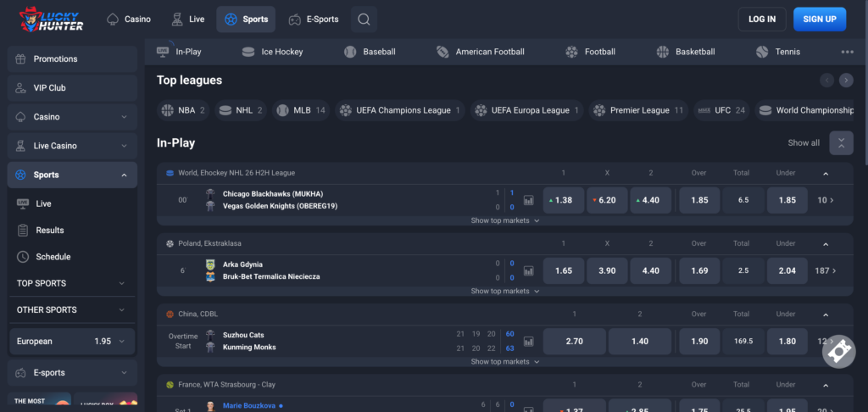Collapse France WTA Strasbourg section
Viewport: 868px width, 412px height.
click(x=826, y=385)
